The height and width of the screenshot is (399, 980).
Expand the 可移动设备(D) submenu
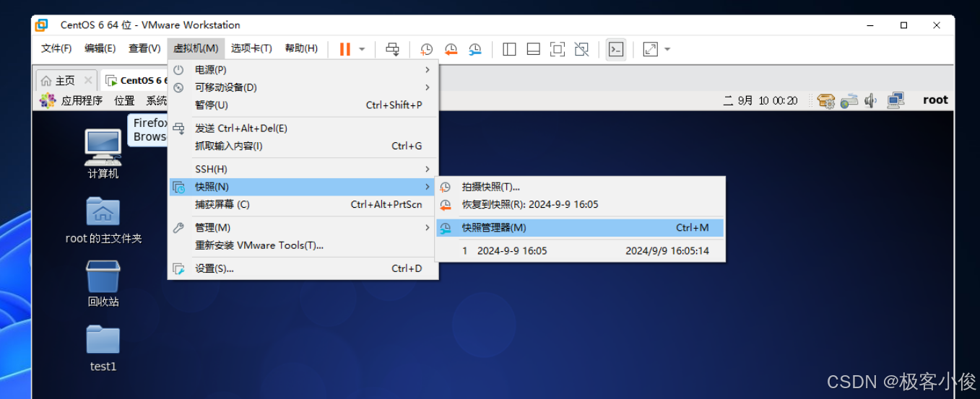[303, 87]
